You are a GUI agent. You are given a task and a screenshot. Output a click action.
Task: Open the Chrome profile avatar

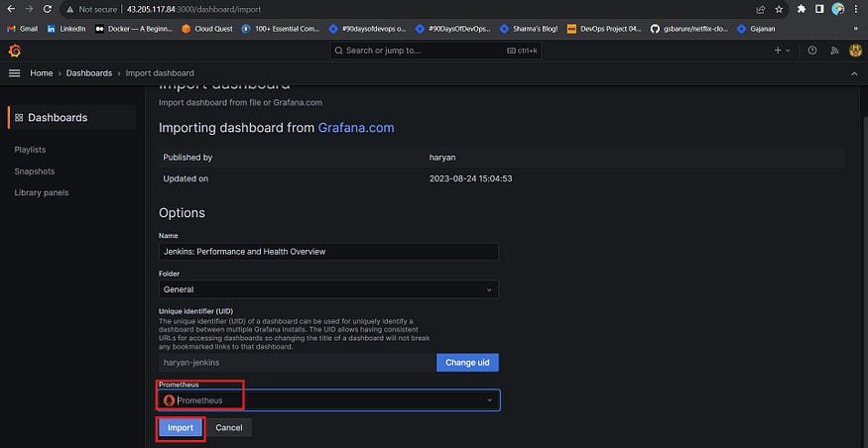point(838,9)
